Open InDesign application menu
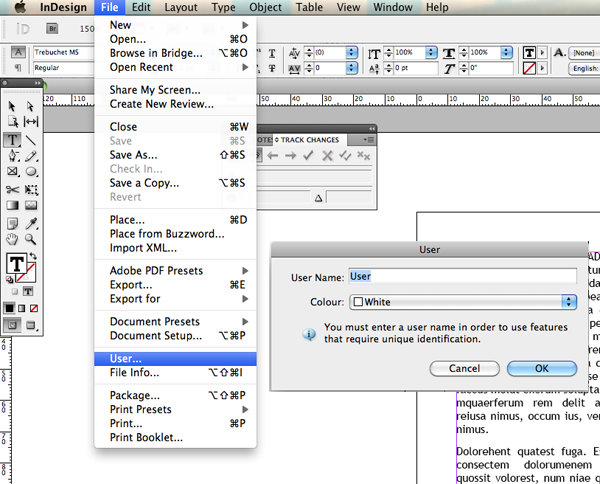This screenshot has height=484, width=600. coord(63,7)
